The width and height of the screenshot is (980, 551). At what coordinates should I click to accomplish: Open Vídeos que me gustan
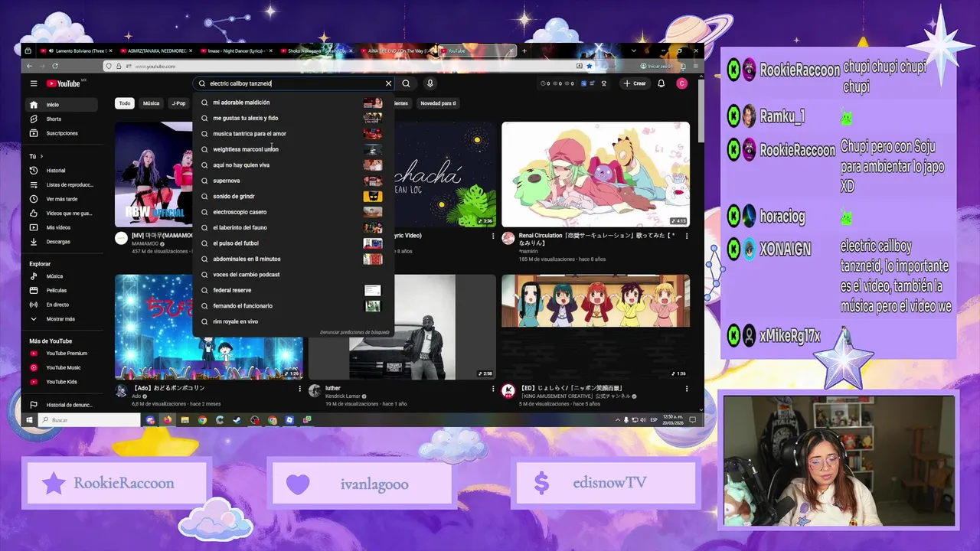click(61, 213)
